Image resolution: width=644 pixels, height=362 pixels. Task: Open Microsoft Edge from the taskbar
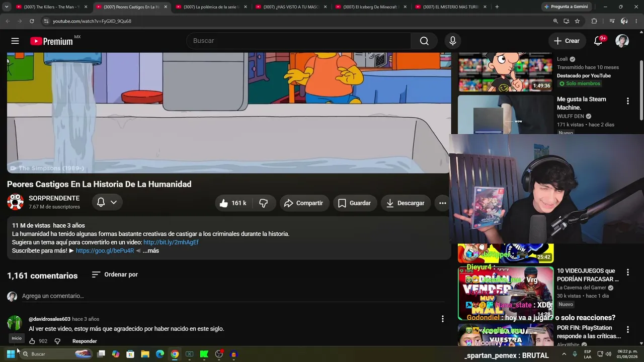tap(159, 354)
